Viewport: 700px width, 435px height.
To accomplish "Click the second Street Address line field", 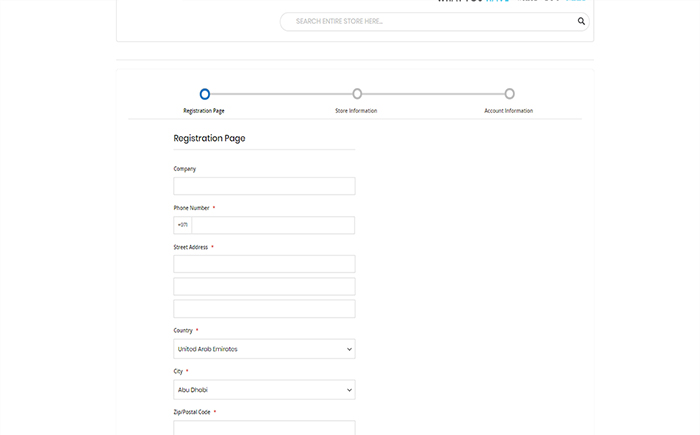I will [264, 286].
